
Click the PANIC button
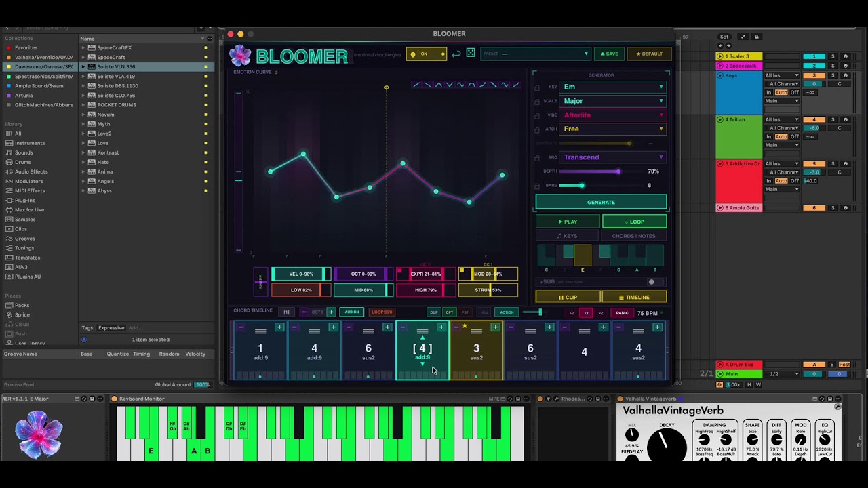coord(622,313)
